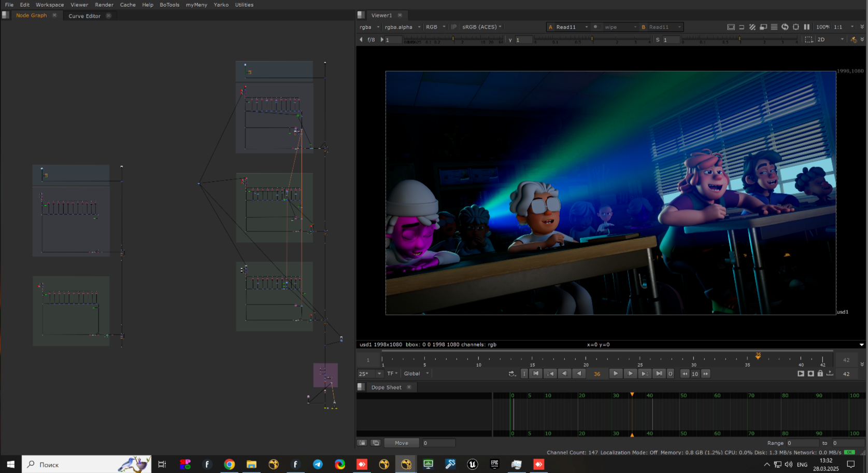The height and width of the screenshot is (473, 868).
Task: Click the striped overlay icon in Viewer toolbar
Action: point(752,27)
